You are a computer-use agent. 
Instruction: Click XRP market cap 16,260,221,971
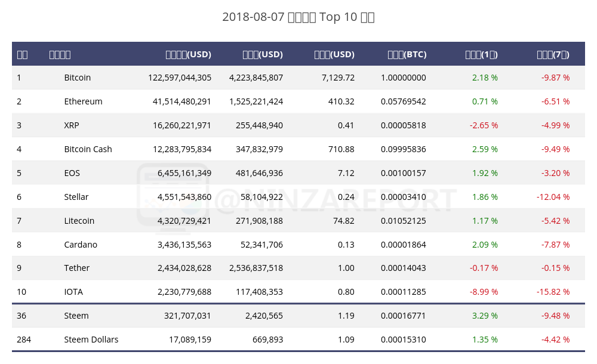[x=182, y=125]
